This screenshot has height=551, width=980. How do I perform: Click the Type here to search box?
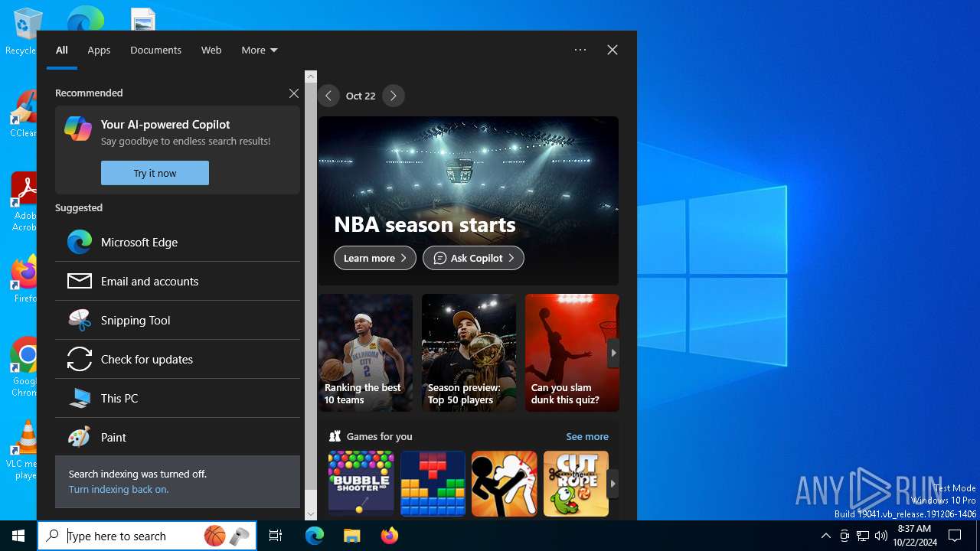[147, 536]
